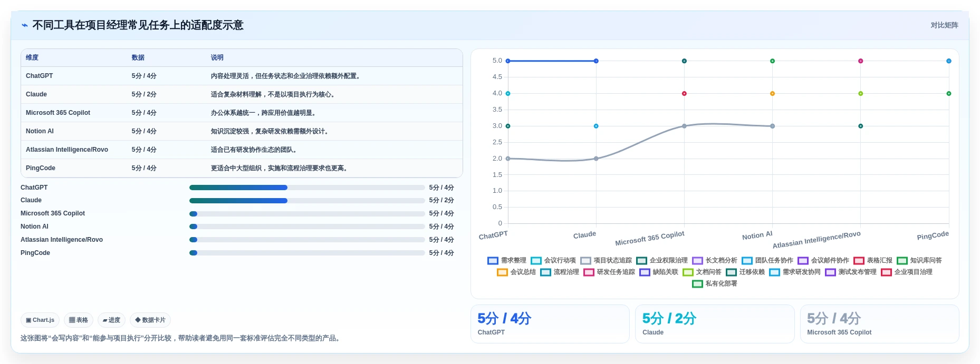Toggle the 会议行动项 legend series
Viewport: 980px width, 364px height.
click(553, 260)
